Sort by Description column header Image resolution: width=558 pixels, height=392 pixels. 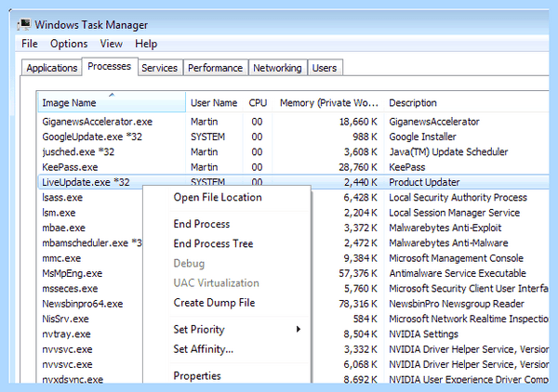466,103
